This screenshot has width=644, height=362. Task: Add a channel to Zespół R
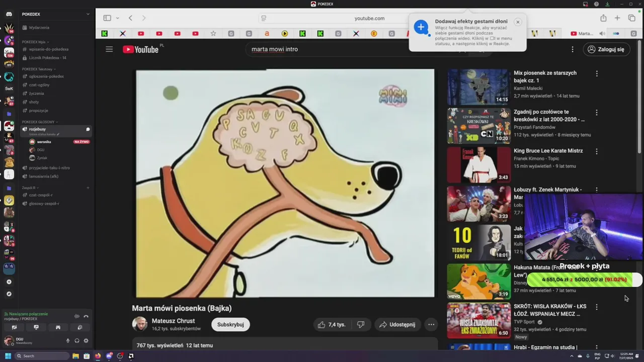(x=88, y=188)
